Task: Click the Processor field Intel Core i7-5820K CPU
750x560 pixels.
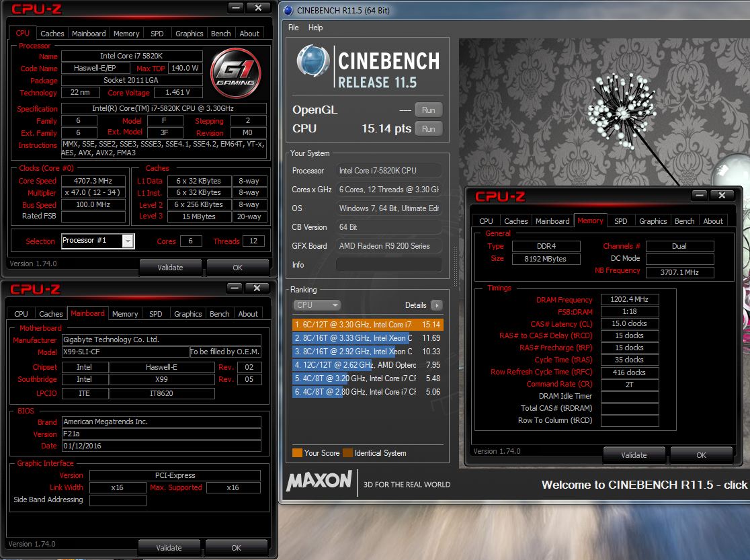Action: pos(389,171)
